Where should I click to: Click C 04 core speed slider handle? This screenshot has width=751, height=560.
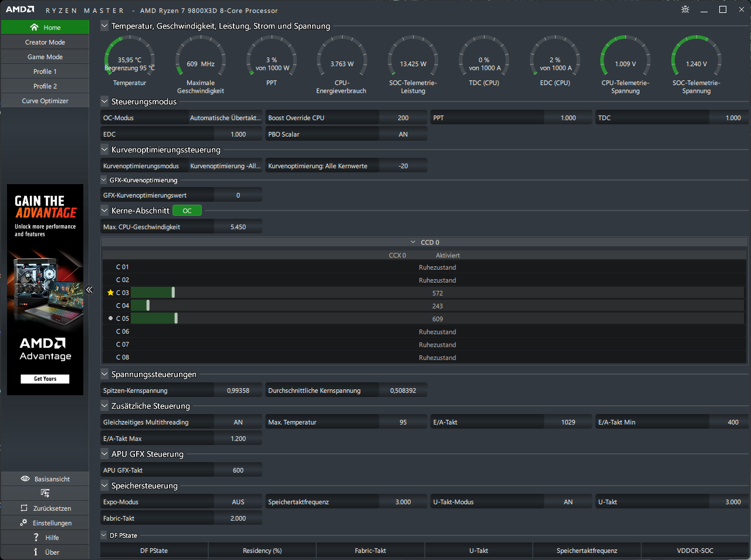pyautogui.click(x=148, y=306)
